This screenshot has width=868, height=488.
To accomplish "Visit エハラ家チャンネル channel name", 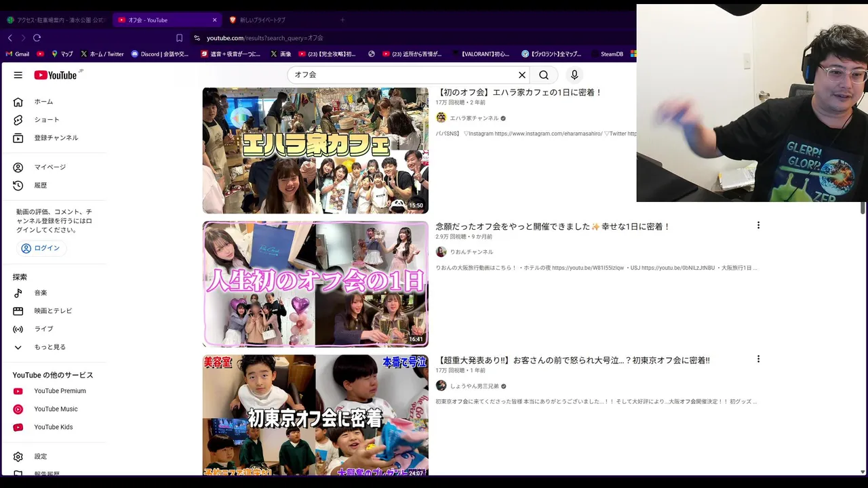I will point(474,118).
